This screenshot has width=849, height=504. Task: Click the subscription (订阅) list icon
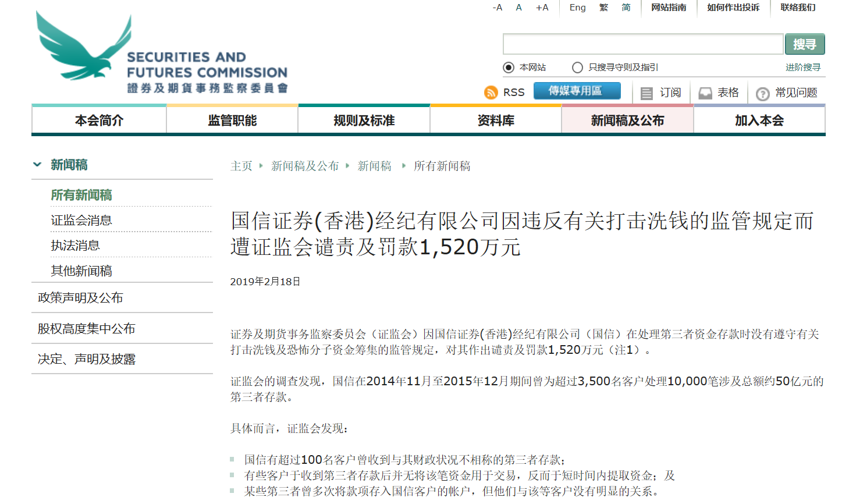click(646, 93)
